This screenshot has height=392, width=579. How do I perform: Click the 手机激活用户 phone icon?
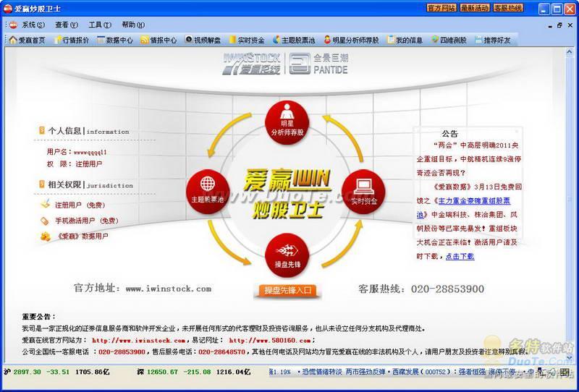click(45, 221)
